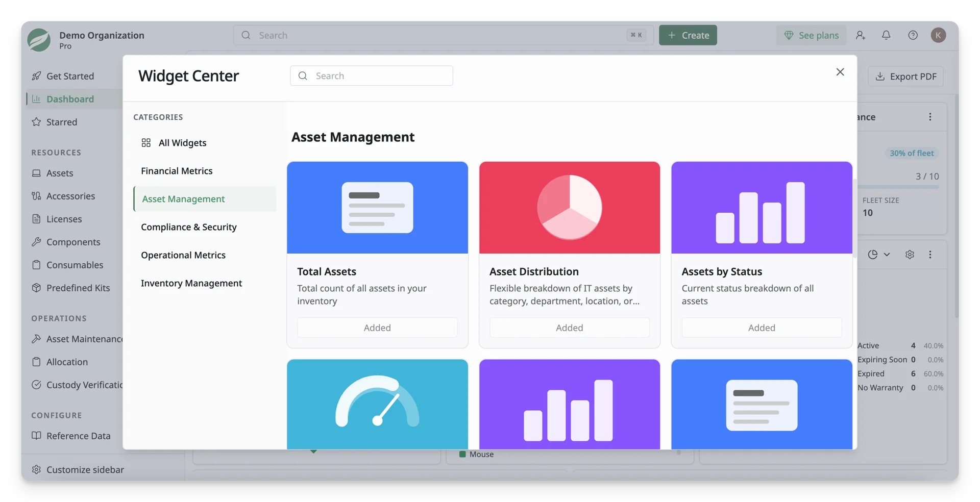980x502 pixels.
Task: Select the Compliance & Security category
Action: [205, 227]
